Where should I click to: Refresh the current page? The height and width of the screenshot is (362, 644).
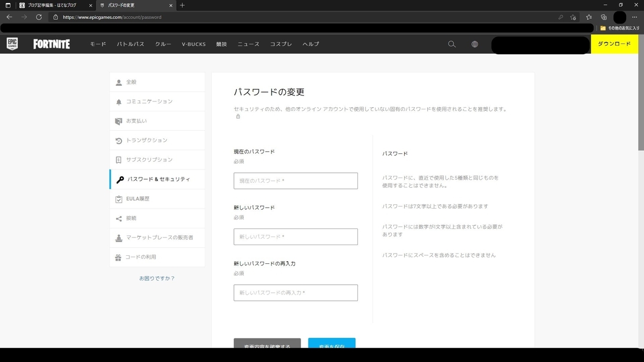(38, 17)
